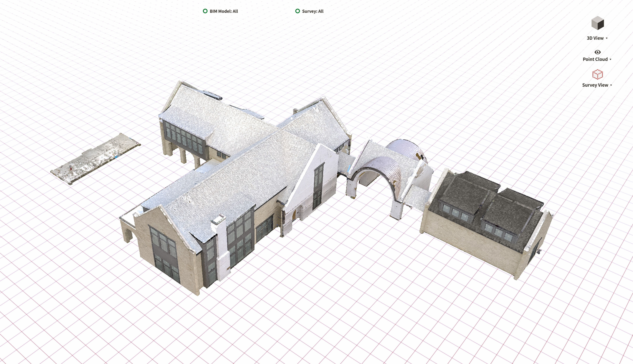This screenshot has height=364, width=633.
Task: Click the red Survey View cube icon
Action: tap(598, 75)
